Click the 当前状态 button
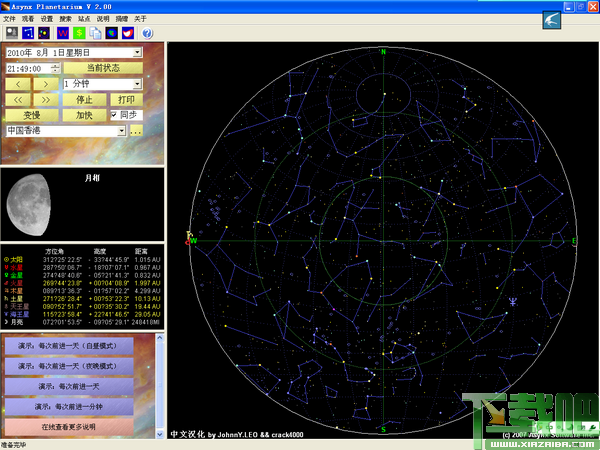The image size is (600, 450). point(103,68)
